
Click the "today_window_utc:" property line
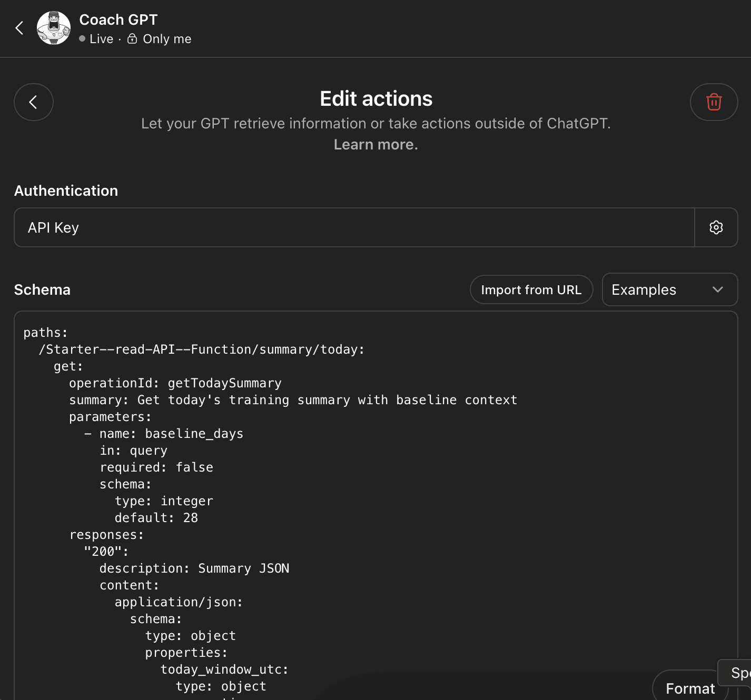(225, 669)
